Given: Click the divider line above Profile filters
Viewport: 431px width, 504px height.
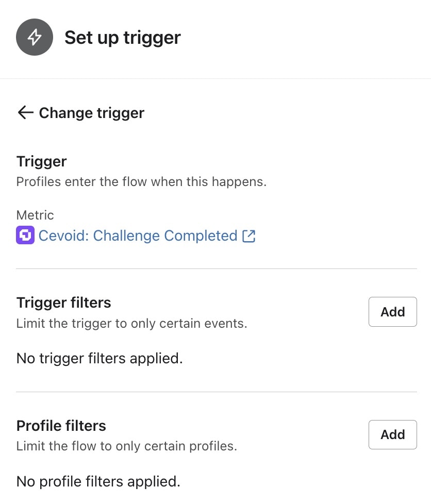Looking at the screenshot, I should [217, 392].
